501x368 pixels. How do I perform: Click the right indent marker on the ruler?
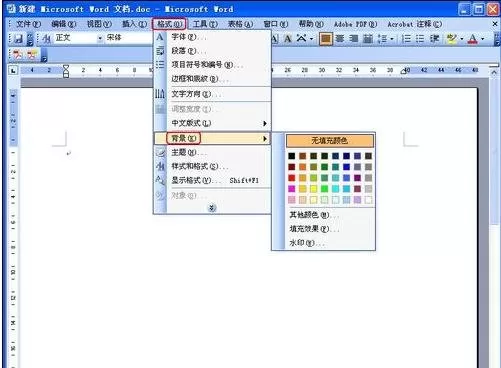click(x=404, y=71)
